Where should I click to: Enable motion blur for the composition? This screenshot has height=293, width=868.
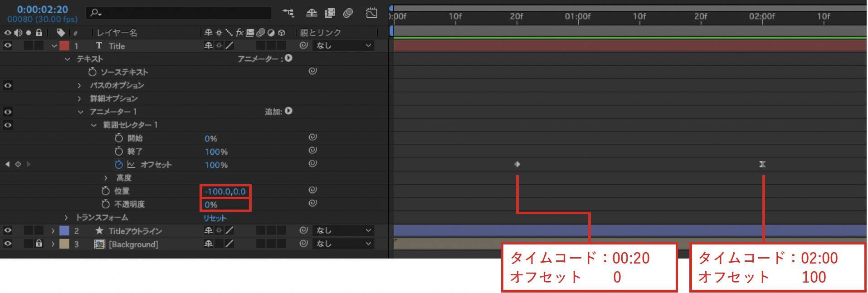(348, 13)
